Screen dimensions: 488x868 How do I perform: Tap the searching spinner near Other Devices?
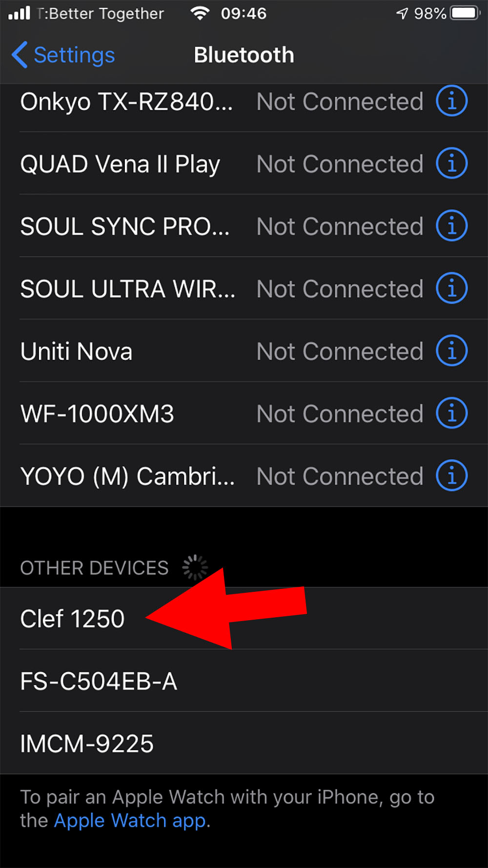[x=195, y=567]
